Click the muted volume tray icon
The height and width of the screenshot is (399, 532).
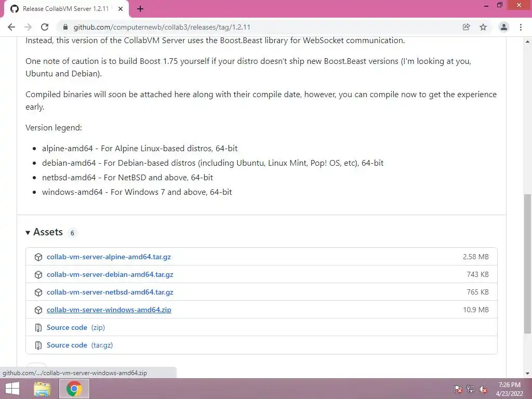[x=483, y=389]
